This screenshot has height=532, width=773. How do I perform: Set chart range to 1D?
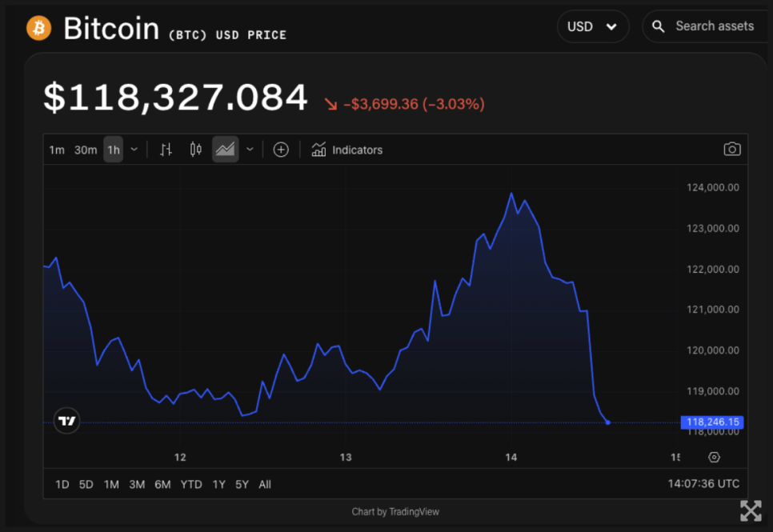click(x=62, y=485)
